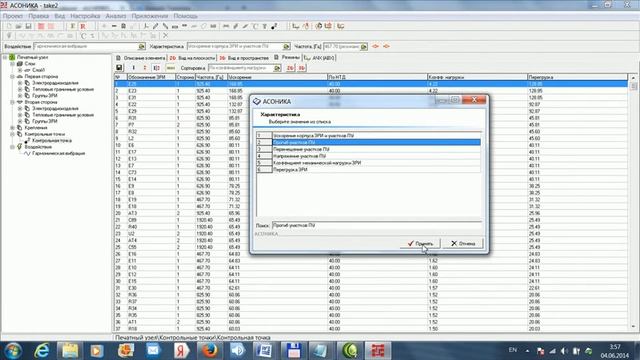Collapse the 'Слои' tree node
This screenshot has height=360, width=640.
12,64
